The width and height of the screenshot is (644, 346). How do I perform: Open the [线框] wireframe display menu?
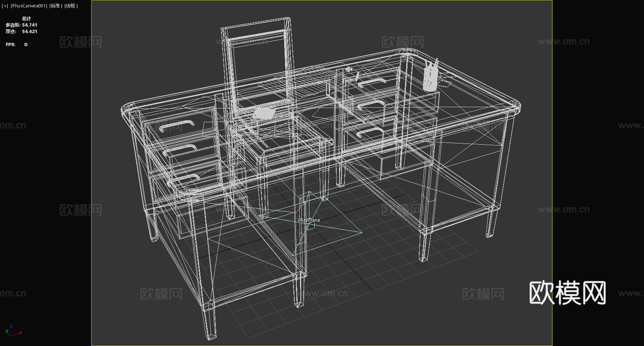tap(71, 6)
